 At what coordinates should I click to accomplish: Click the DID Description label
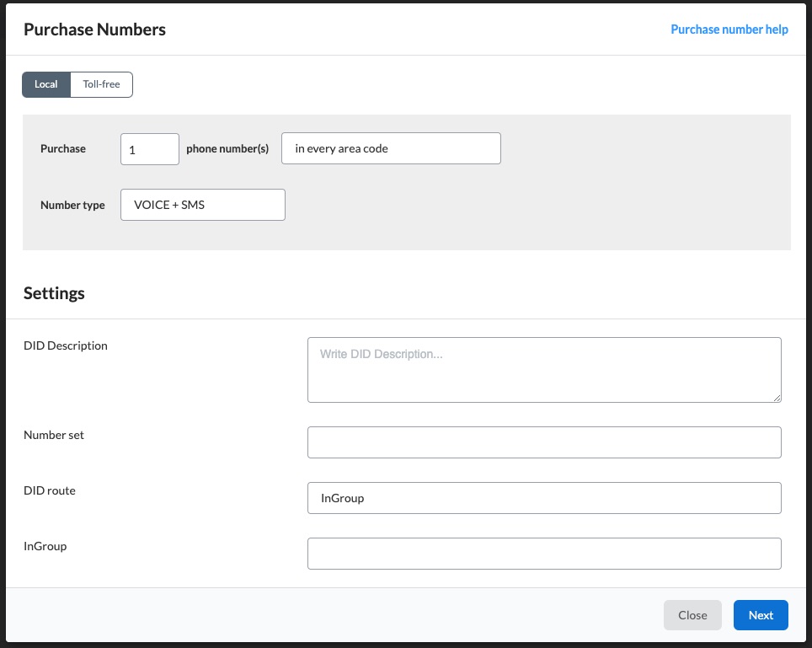point(66,345)
